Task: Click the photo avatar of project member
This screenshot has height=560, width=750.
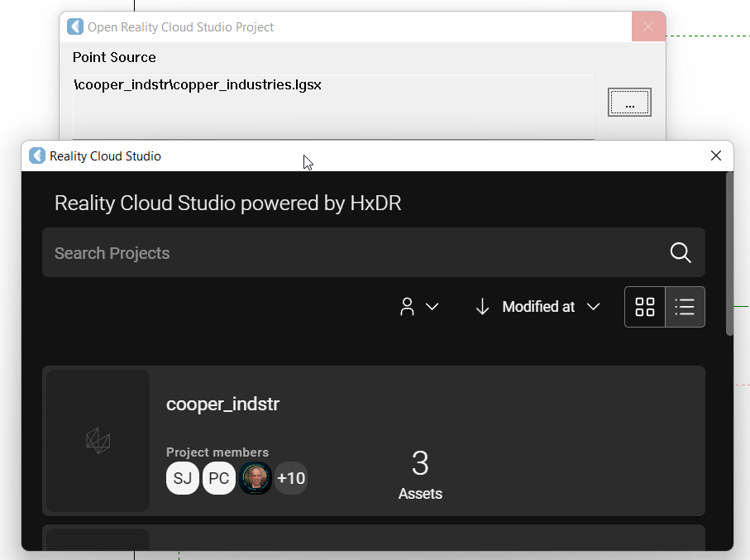Action: click(x=256, y=478)
